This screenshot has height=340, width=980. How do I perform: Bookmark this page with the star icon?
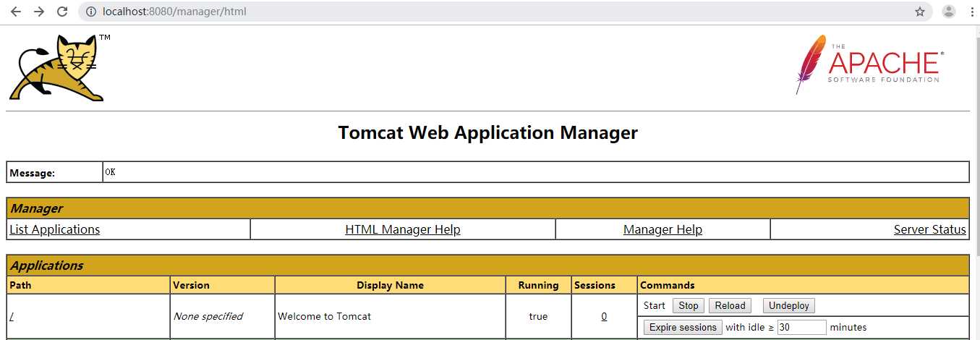[920, 12]
